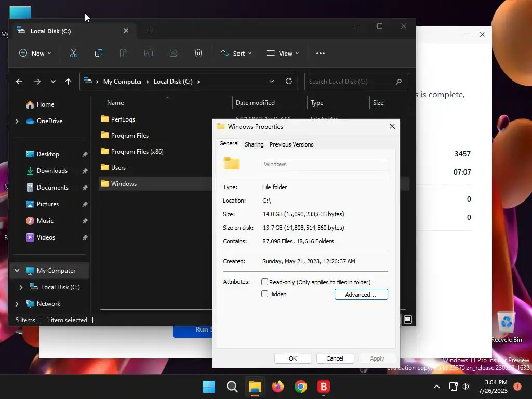Image resolution: width=532 pixels, height=399 pixels.
Task: Click the Paste clipboard icon
Action: 124,54
